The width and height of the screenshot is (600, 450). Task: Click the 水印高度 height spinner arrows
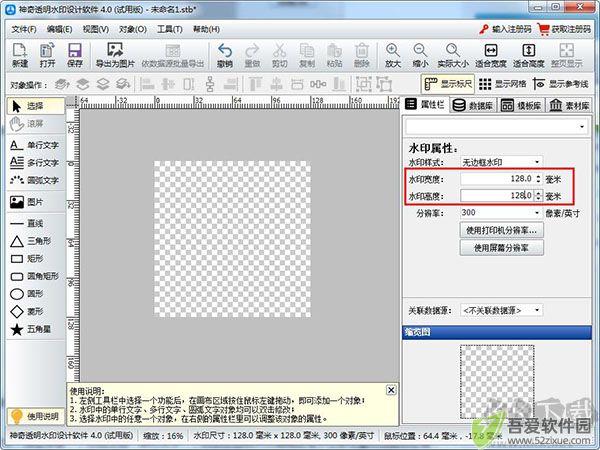click(538, 196)
